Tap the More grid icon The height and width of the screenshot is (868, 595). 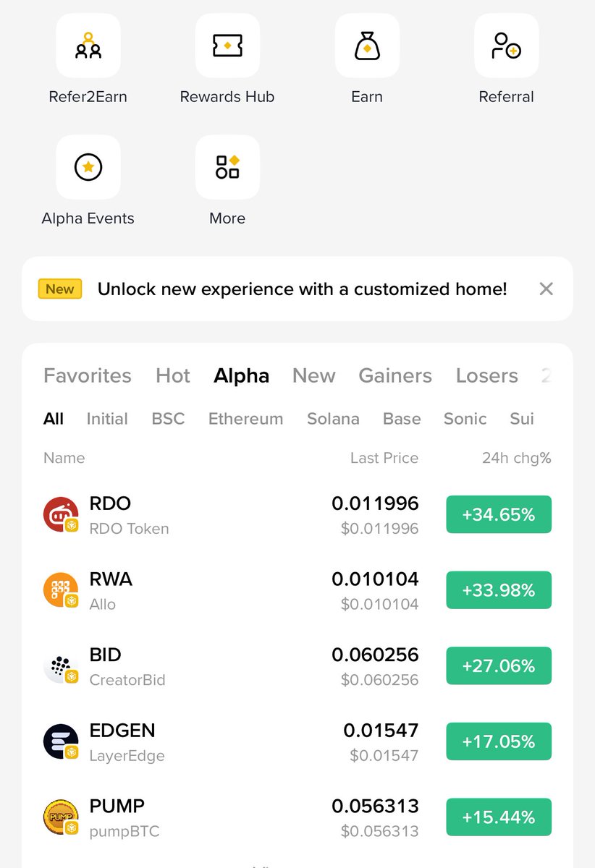click(227, 167)
